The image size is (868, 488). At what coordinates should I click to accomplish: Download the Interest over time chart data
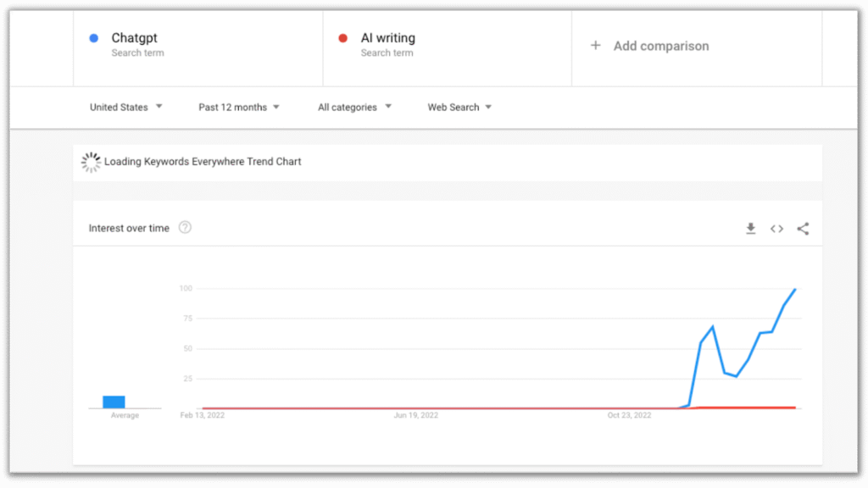click(751, 228)
